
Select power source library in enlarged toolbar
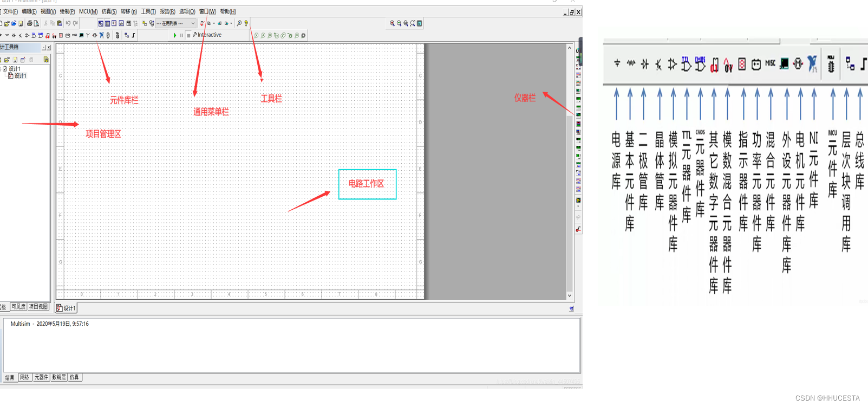(617, 64)
